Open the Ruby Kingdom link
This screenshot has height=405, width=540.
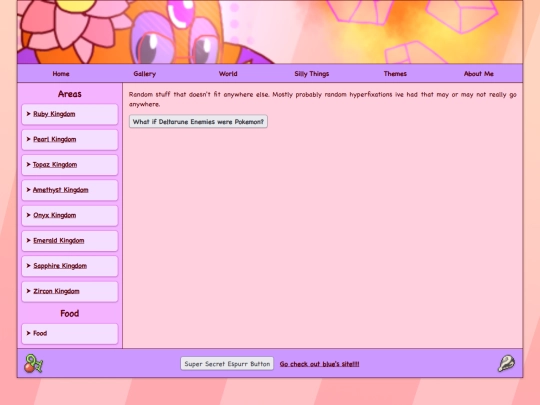click(x=54, y=114)
